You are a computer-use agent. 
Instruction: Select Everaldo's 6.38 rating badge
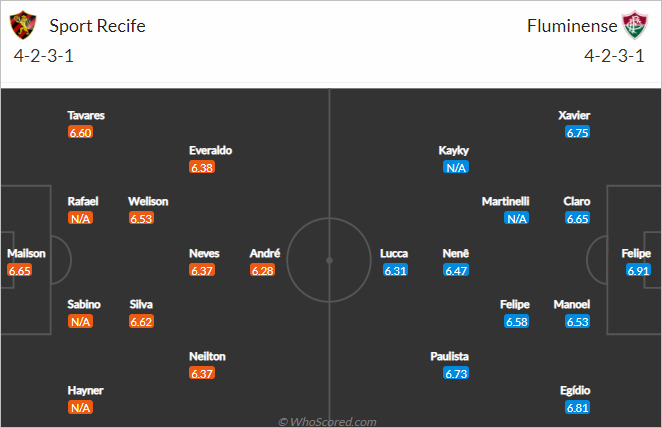(202, 168)
